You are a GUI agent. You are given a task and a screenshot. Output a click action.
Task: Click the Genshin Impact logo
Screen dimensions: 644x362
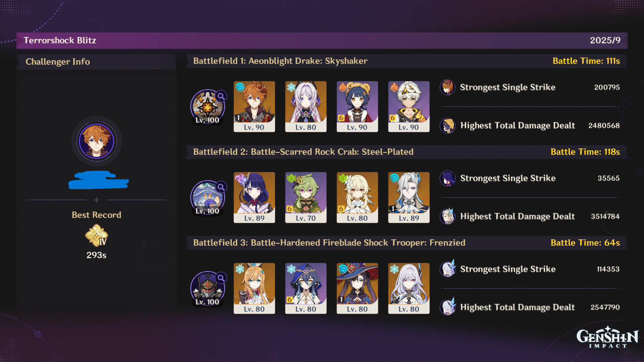pyautogui.click(x=607, y=337)
